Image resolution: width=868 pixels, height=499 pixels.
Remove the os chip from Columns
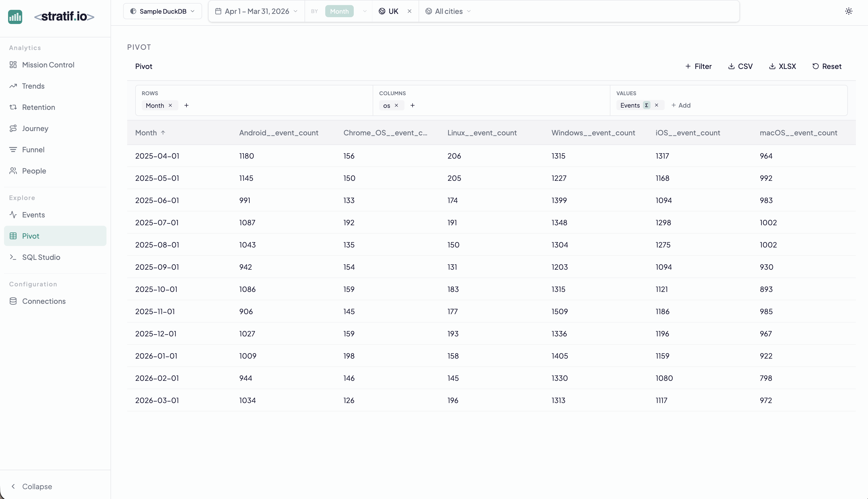tap(396, 106)
